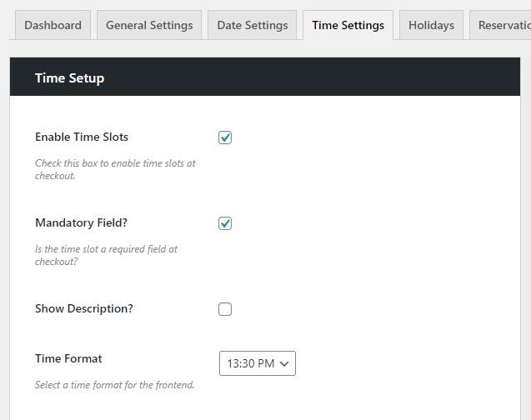Click the 'Check this box to enable time slots' hint

(x=115, y=169)
